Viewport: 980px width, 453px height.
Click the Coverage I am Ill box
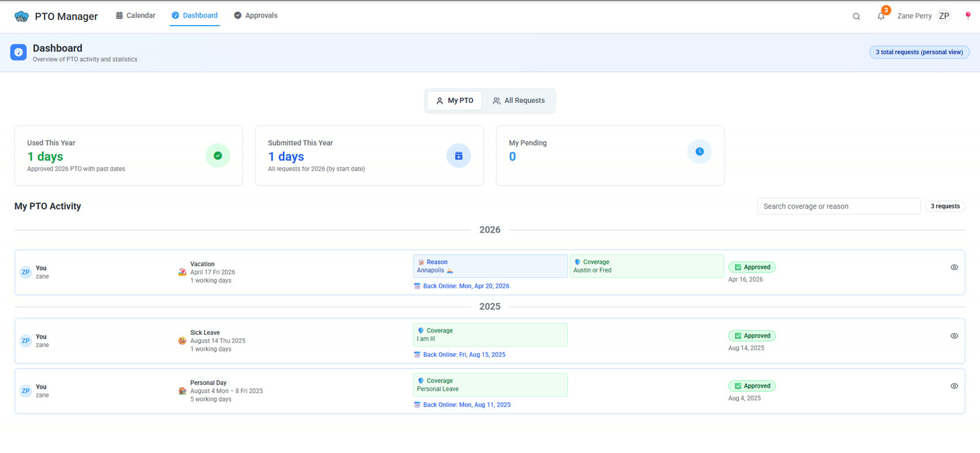pos(491,335)
